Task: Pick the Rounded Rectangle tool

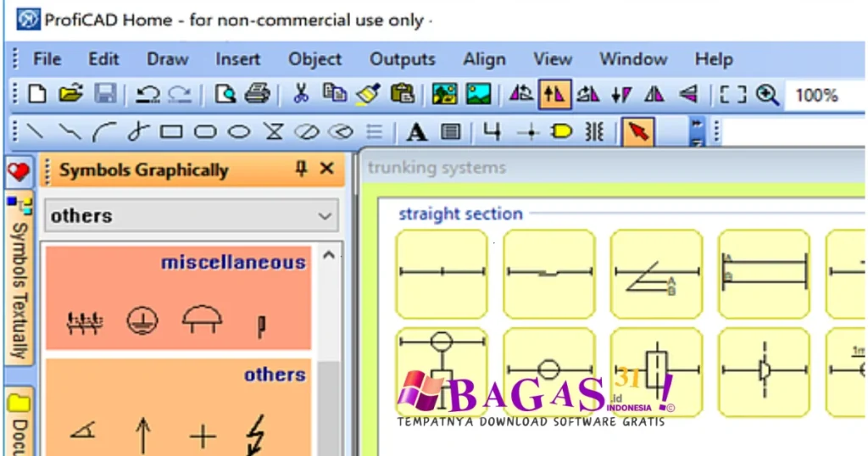Action: point(205,131)
